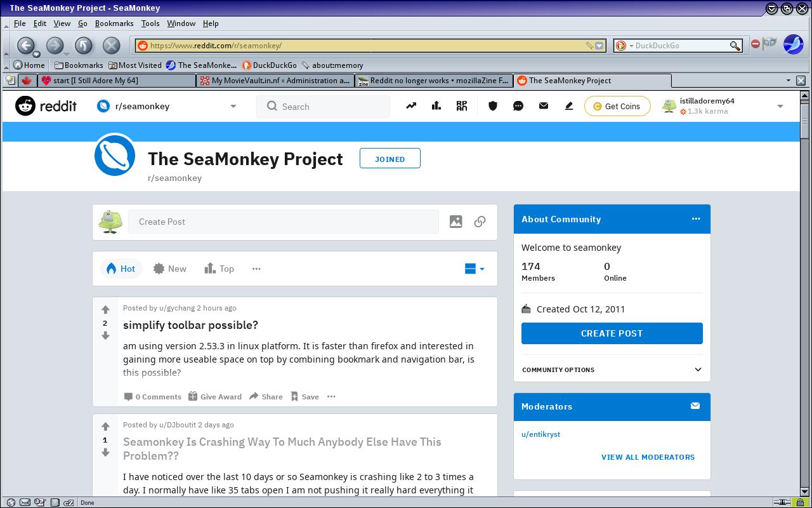Expand the r/seamonkey community dropdown
Viewport: 812px width, 508px height.
(233, 106)
